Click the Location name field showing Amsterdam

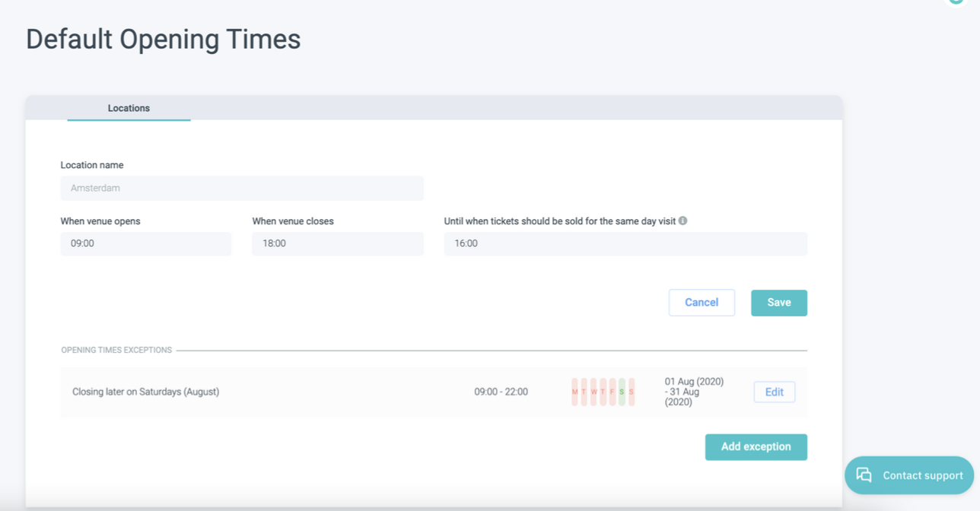(x=241, y=189)
